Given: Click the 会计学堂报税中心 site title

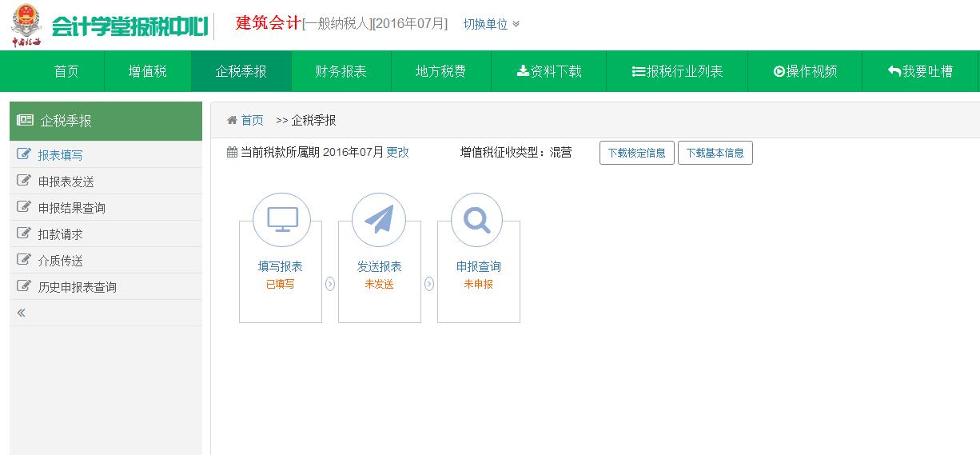Looking at the screenshot, I should pyautogui.click(x=129, y=26).
